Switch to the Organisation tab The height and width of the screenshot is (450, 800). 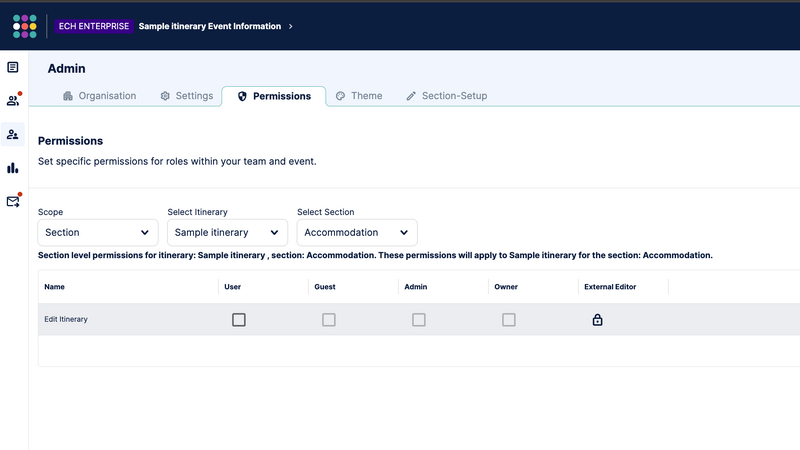(99, 96)
